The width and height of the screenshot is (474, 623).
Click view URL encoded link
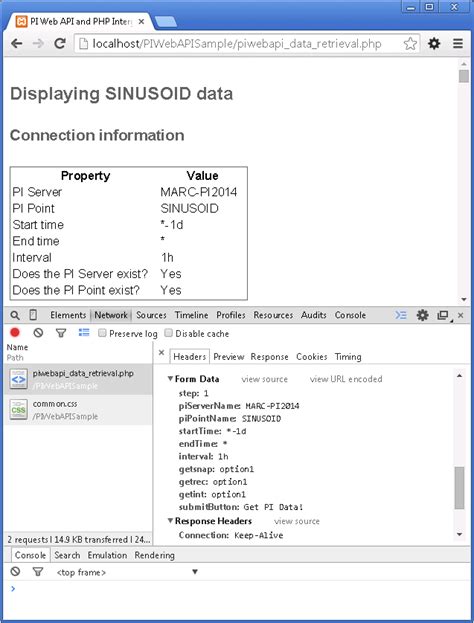point(346,379)
